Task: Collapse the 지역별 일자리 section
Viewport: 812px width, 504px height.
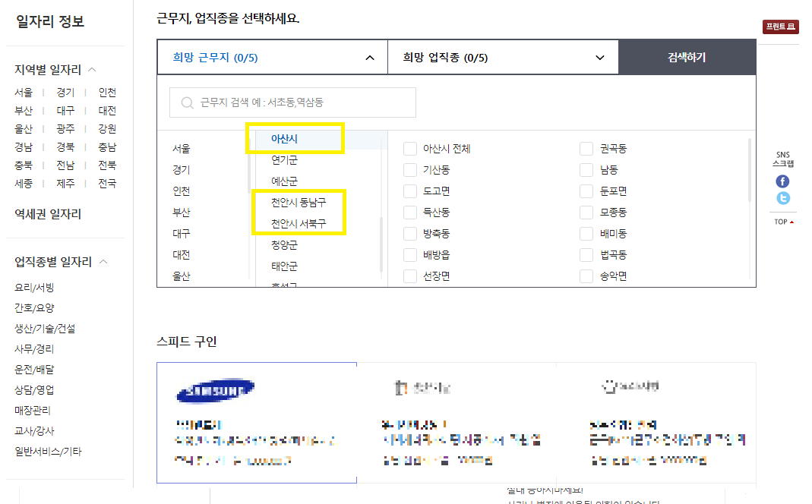Action: tap(93, 69)
